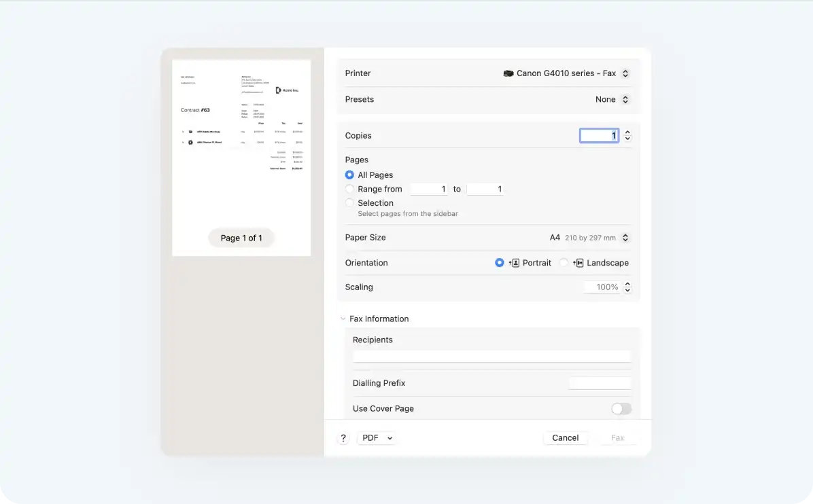Screen dimensions: 813x504
Task: Click the Fax button
Action: coord(617,438)
